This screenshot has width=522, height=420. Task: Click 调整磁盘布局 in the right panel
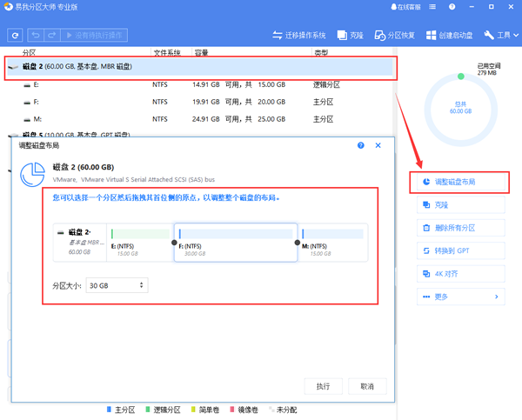click(459, 183)
